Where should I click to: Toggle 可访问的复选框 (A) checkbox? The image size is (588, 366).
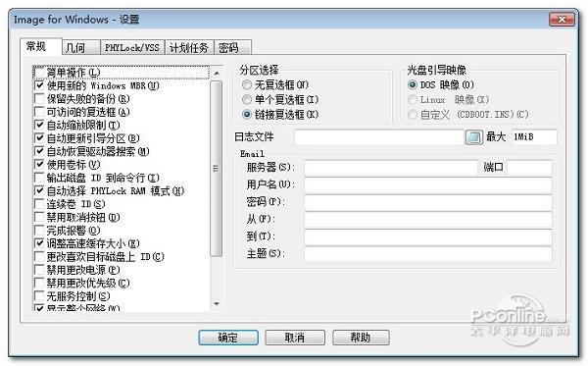39,112
